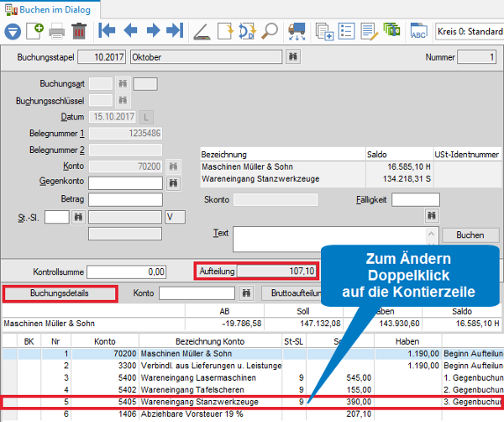504x422 pixels.
Task: Click the Soll total 147.132,08
Action: click(320, 324)
